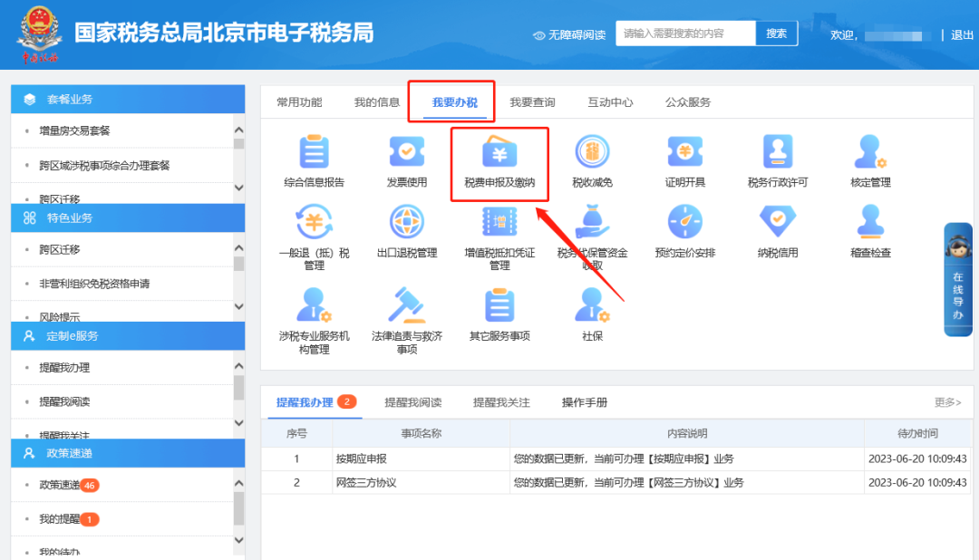The image size is (979, 560).
Task: Open 提醒我办理 in 定制e服务 list
Action: point(65,368)
